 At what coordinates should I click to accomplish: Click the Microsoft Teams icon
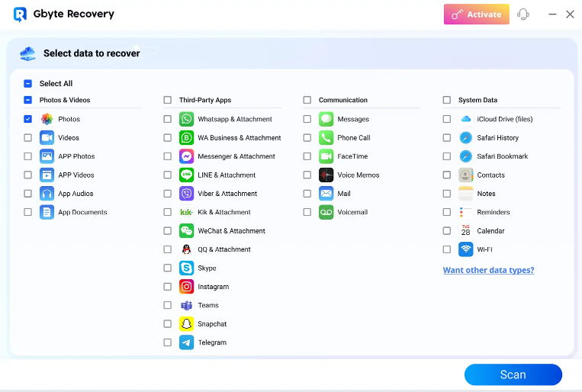186,305
